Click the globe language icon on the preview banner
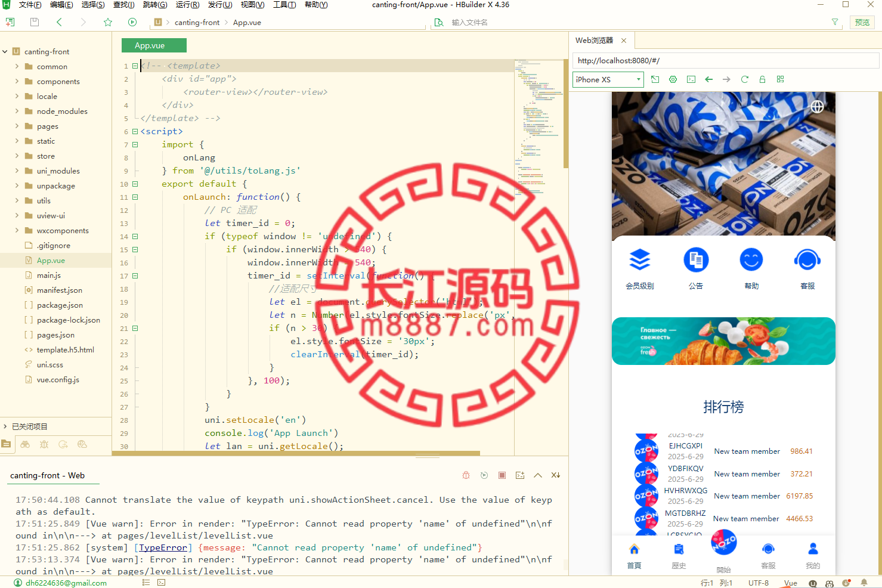This screenshot has height=588, width=882. click(x=817, y=106)
